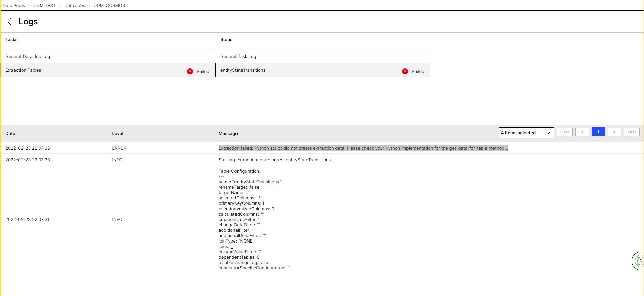Open the help widget icon at right edge
The width and height of the screenshot is (644, 296).
(x=638, y=261)
